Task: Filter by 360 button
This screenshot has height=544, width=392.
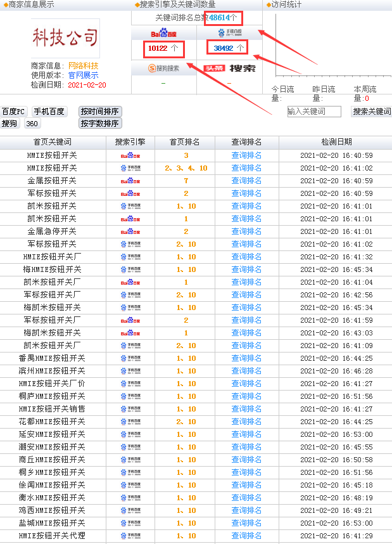Action: tap(32, 123)
